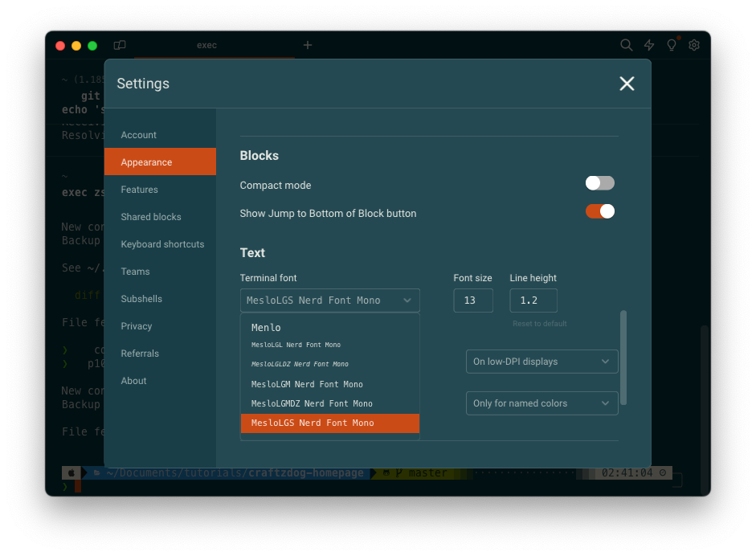Open About settings section
Viewport: 756px width, 556px height.
pyautogui.click(x=160, y=381)
